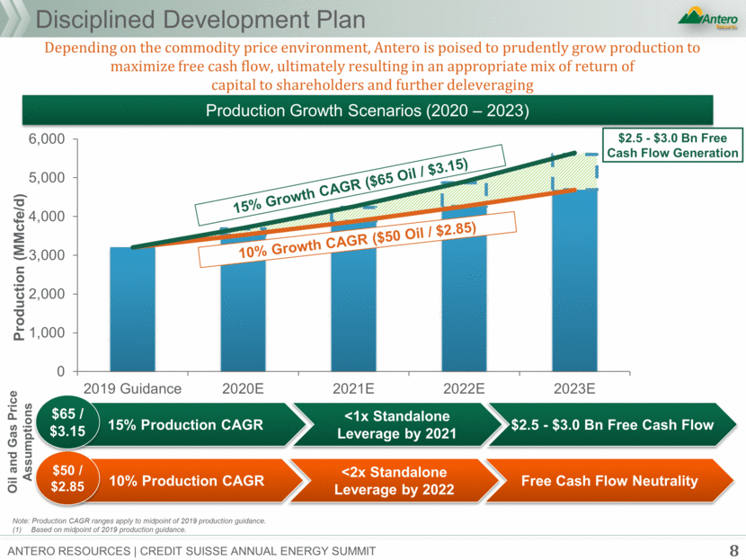Click the 'Production (MMcfe/d)' axis title
The height and width of the screenshot is (560, 746).
(x=19, y=267)
